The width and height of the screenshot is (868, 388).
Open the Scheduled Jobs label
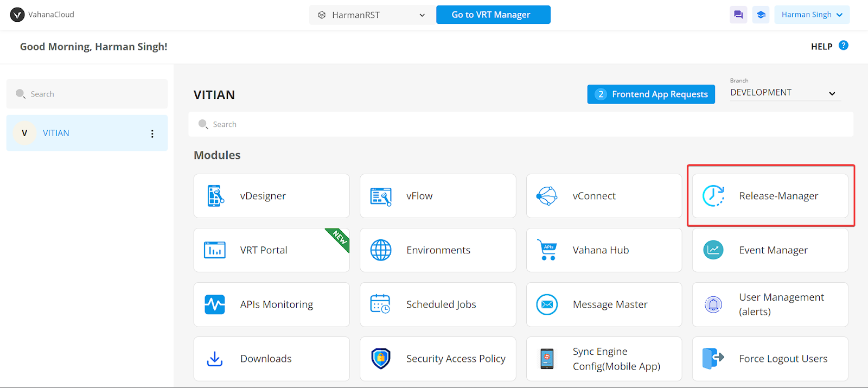click(x=441, y=304)
